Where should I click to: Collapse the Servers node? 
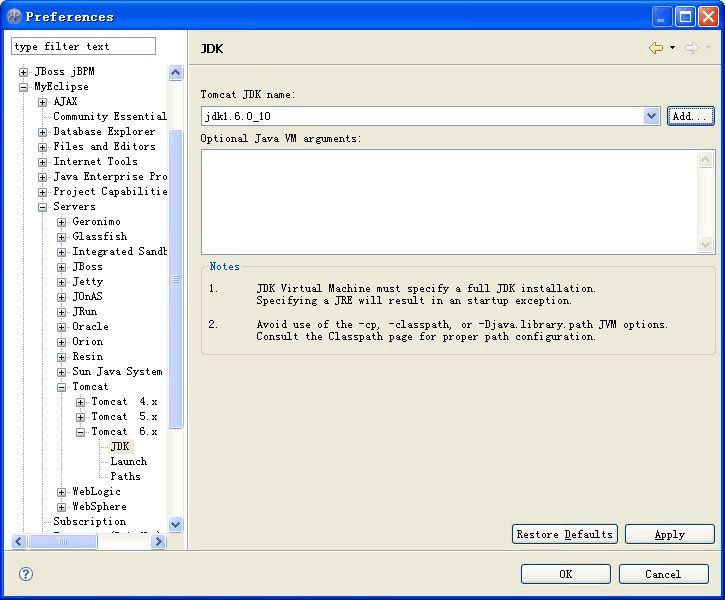(x=42, y=207)
